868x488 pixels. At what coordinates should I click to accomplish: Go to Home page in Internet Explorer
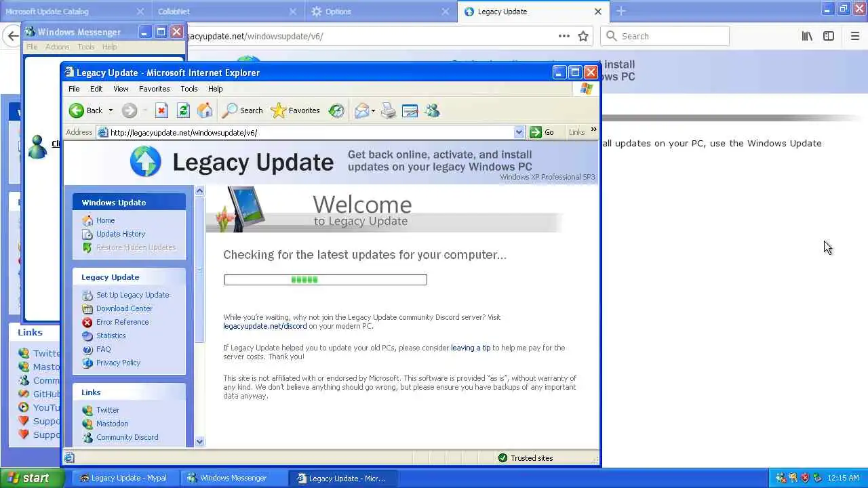pos(205,110)
